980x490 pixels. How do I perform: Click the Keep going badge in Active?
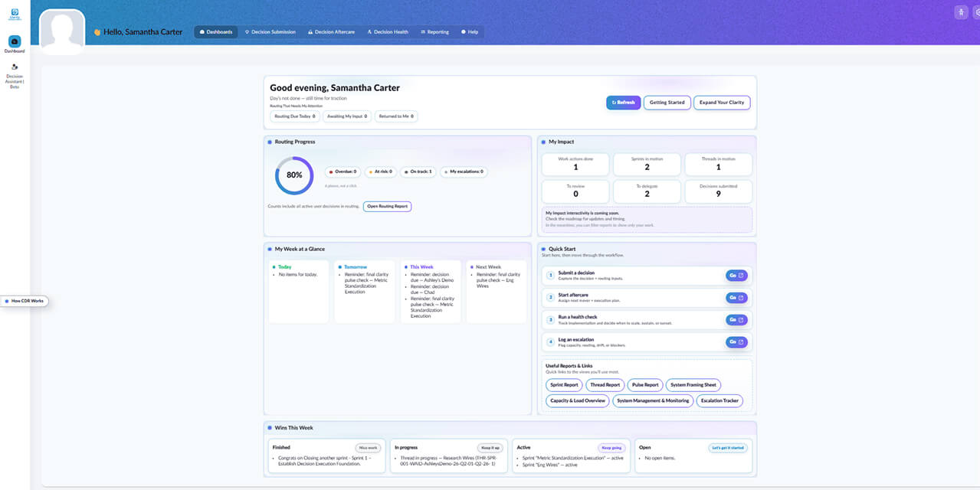coord(611,447)
